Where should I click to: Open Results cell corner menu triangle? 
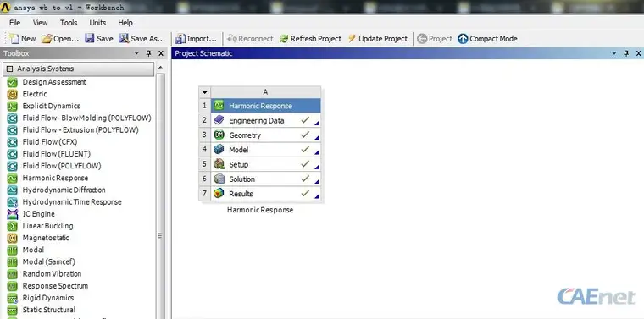317,196
